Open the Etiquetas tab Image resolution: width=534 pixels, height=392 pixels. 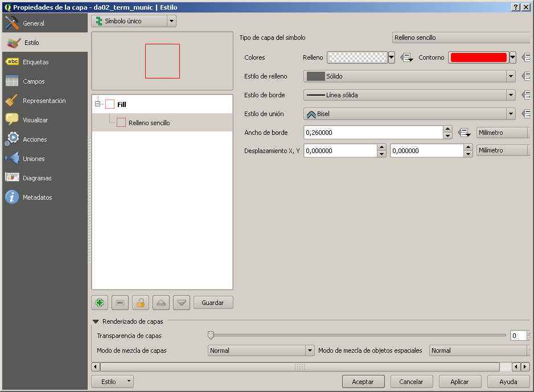[x=45, y=62]
